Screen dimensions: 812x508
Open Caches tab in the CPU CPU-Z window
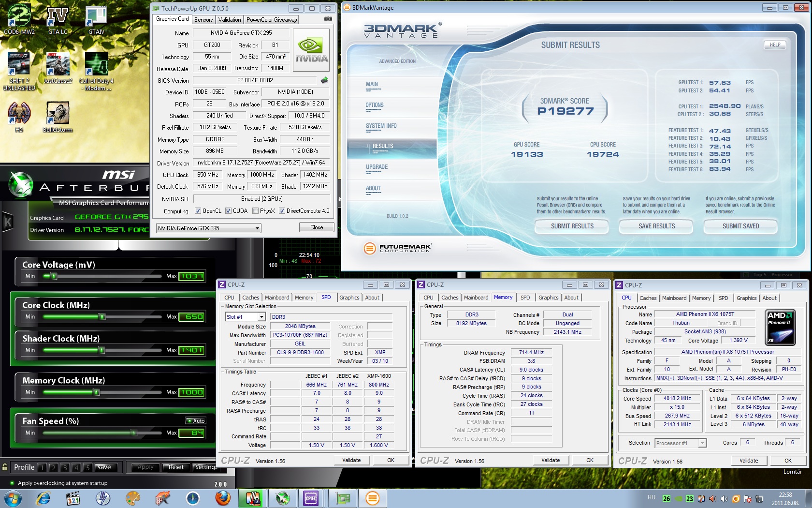[x=648, y=298]
